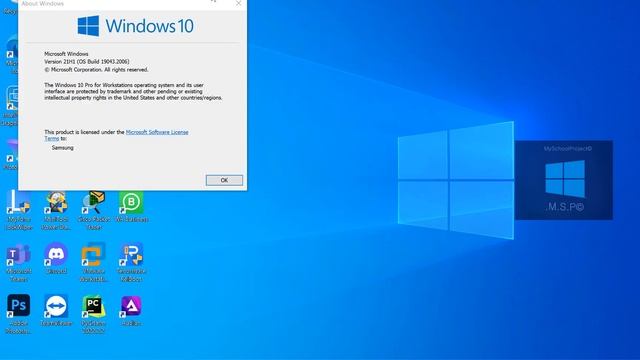
Task: Click the Windows 10 logo in the dialog
Action: [x=136, y=26]
